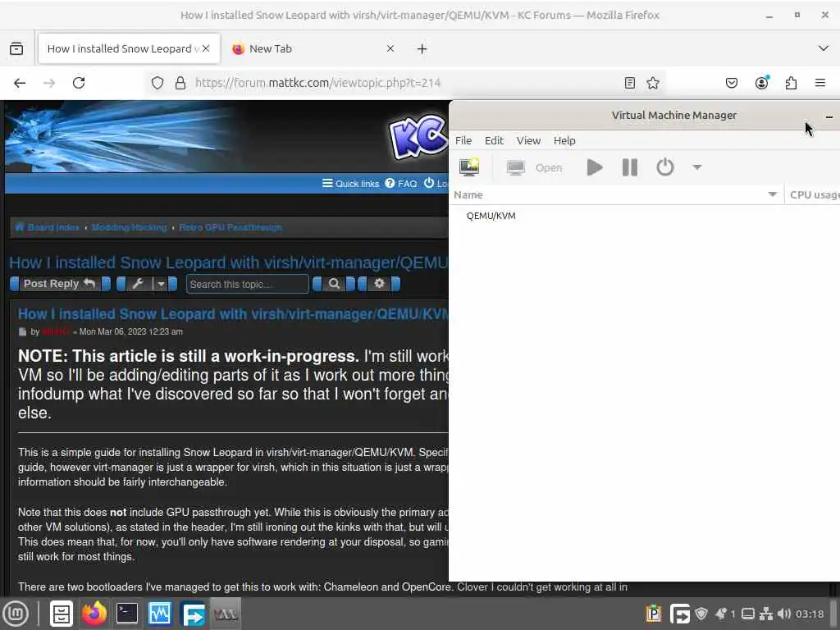Image resolution: width=840 pixels, height=630 pixels.
Task: Open clock showing 03:18
Action: [x=810, y=614]
